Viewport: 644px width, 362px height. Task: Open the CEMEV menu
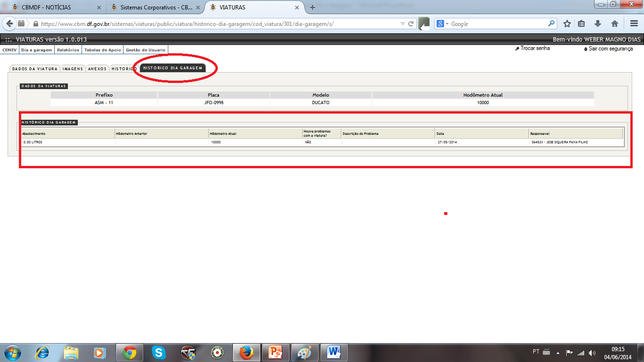(x=9, y=50)
